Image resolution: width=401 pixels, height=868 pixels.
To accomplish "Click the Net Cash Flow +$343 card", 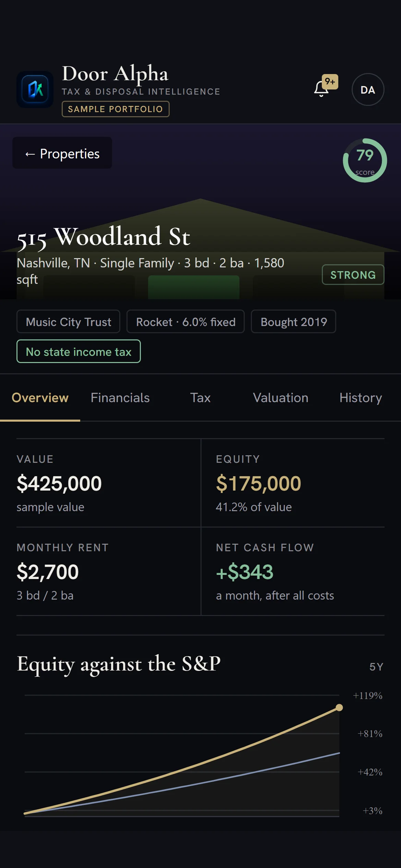I will pos(293,571).
